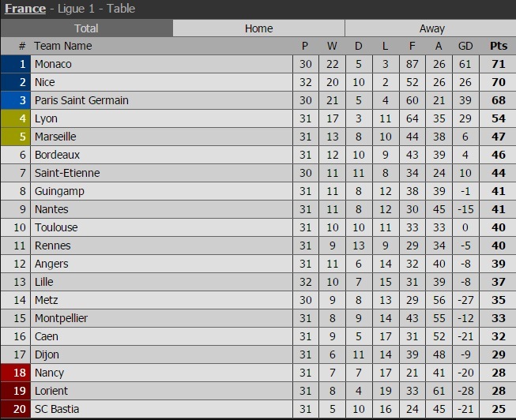Click the dark blue position 1 badge
The width and height of the screenshot is (516, 420).
click(x=15, y=64)
